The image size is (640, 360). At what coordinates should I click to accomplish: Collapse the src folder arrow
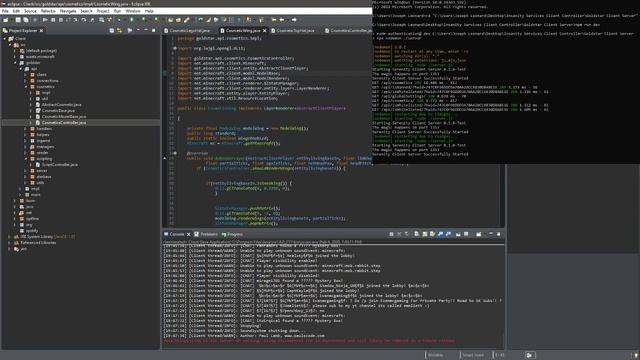pyautogui.click(x=10, y=45)
